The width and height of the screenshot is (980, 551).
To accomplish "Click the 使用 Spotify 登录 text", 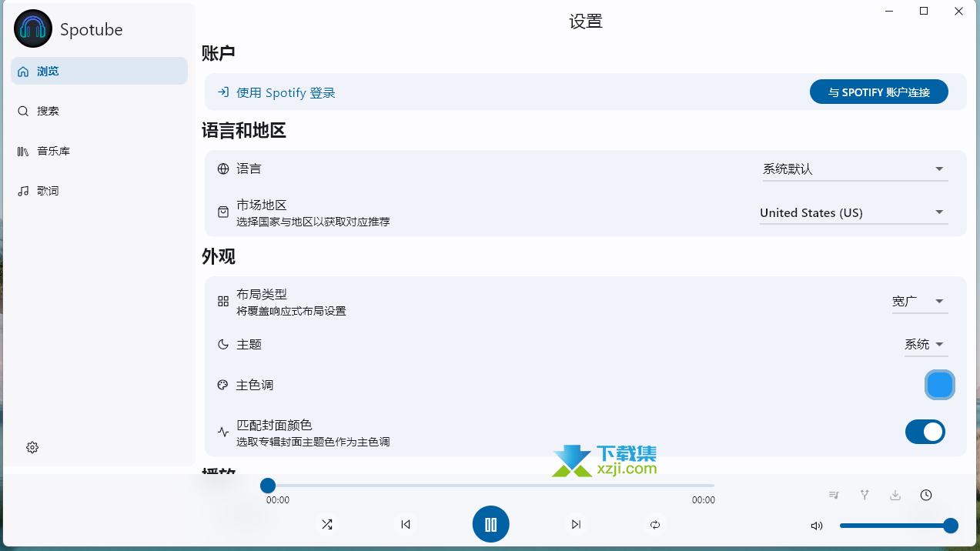I will 286,92.
